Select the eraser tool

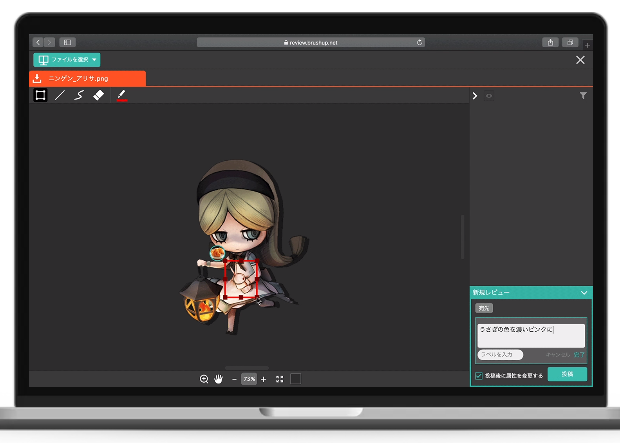[98, 95]
